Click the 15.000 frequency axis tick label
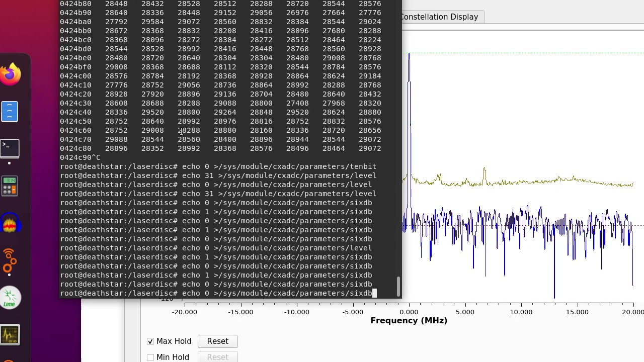The image size is (644, 362). coord(577,312)
